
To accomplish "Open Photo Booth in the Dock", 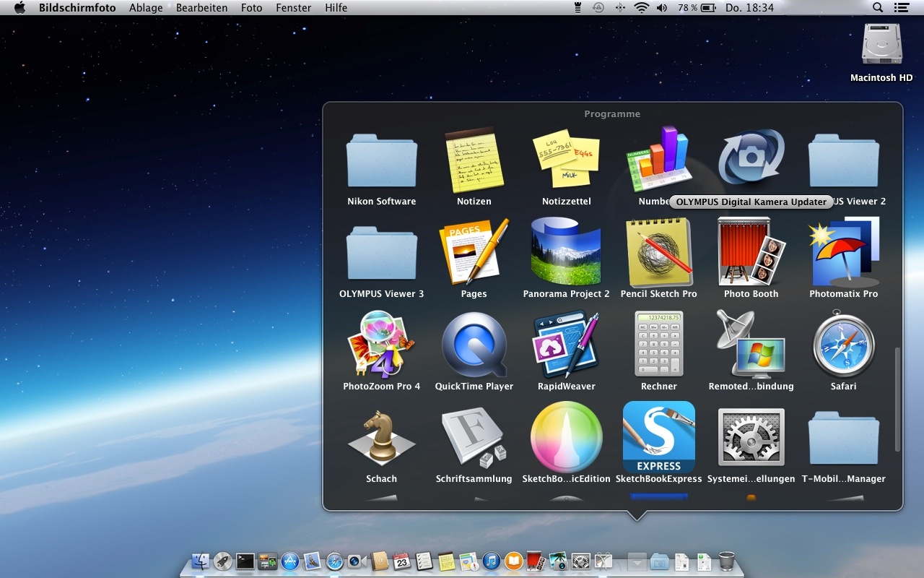I will 536,561.
